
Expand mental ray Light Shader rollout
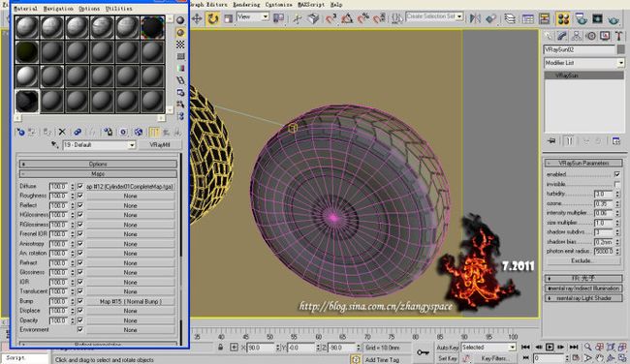click(x=583, y=298)
